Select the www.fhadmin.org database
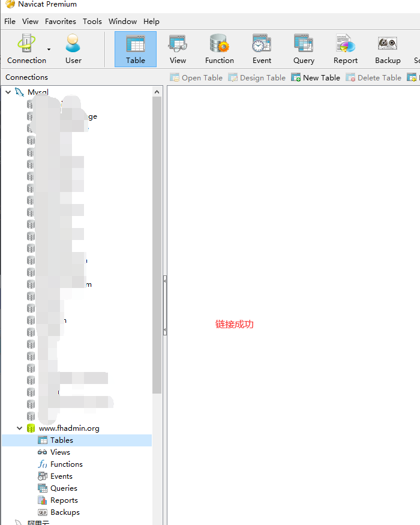 [x=69, y=428]
